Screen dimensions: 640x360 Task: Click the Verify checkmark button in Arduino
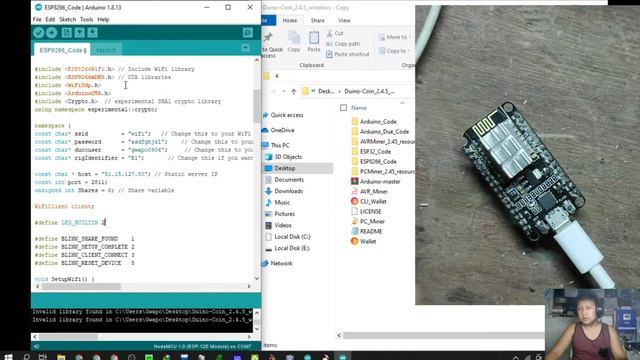point(39,33)
